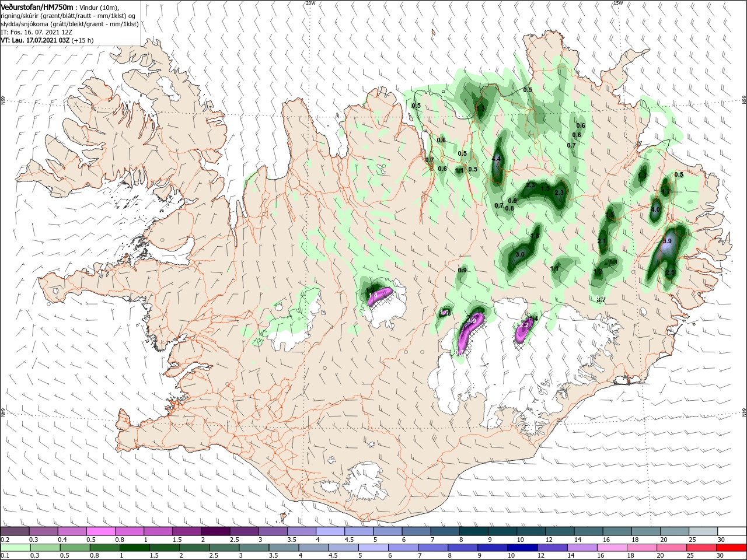Select the dusky mauve sleet swatch labeled 0.2
747x560 pixels.
[15, 531]
